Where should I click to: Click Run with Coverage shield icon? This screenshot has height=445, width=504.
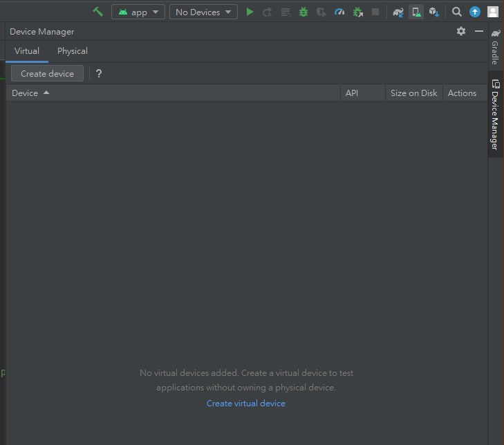(321, 12)
